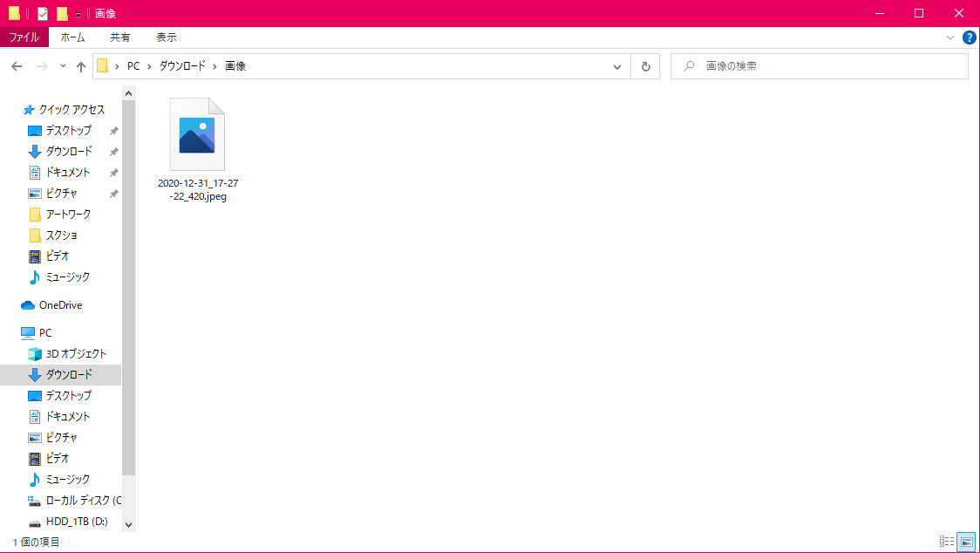Click the forward navigation arrow
The height and width of the screenshot is (553, 980).
coord(42,66)
